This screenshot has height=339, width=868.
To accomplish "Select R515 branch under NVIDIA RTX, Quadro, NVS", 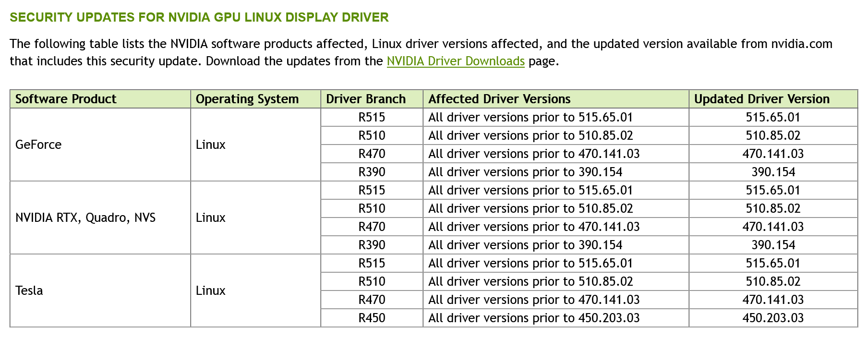I will (x=372, y=190).
